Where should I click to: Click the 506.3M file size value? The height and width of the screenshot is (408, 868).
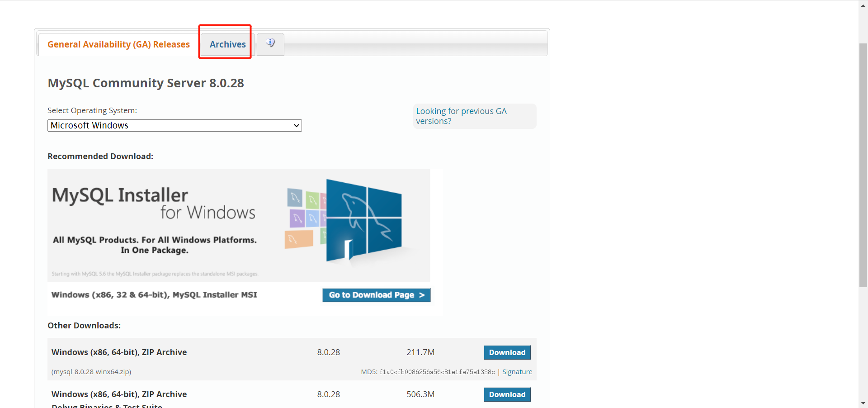pyautogui.click(x=420, y=394)
